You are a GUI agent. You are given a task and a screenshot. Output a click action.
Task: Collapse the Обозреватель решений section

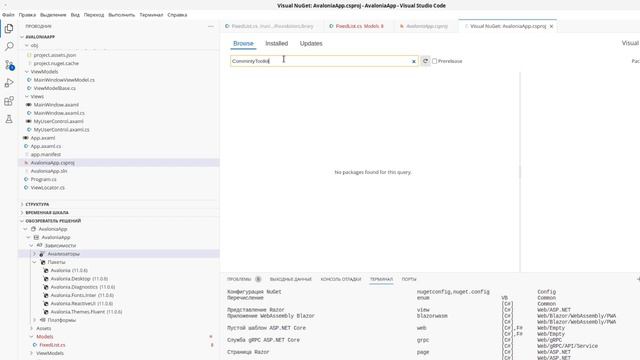pyautogui.click(x=53, y=221)
